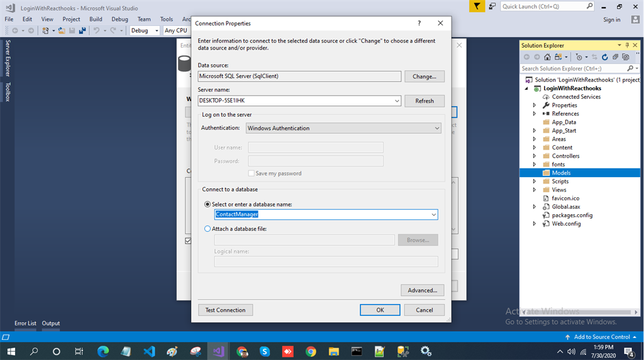This screenshot has width=644, height=360.
Task: Select the Models folder in Solution Explorer
Action: click(580, 173)
